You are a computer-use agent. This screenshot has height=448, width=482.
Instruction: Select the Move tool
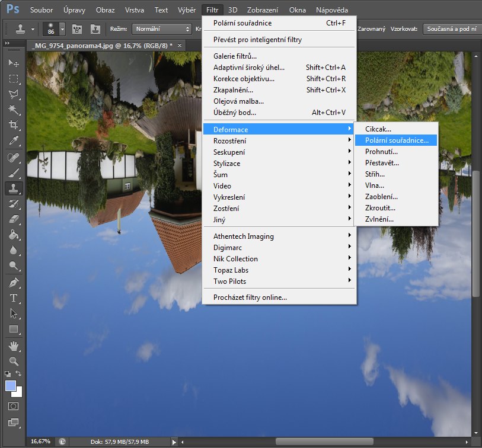pyautogui.click(x=13, y=63)
